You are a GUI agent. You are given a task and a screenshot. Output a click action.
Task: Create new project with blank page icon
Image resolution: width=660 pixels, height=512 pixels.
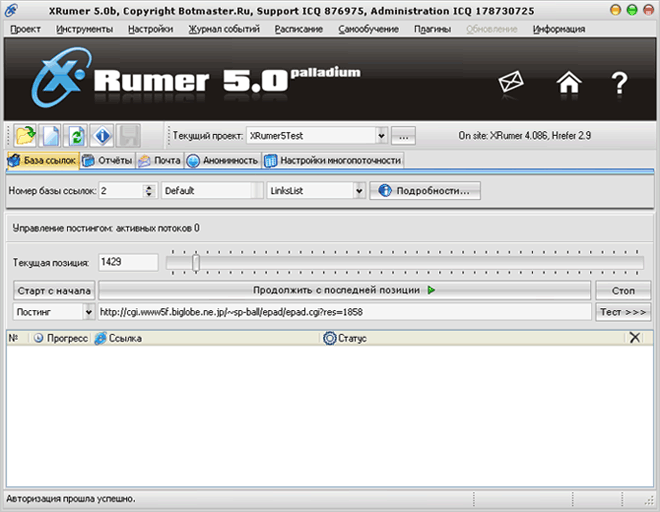pos(51,136)
